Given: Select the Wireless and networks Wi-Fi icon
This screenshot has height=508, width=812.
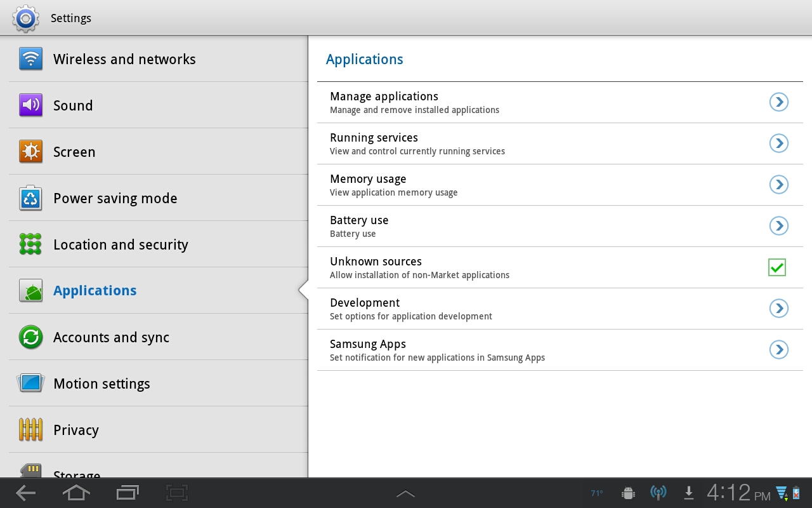Looking at the screenshot, I should (x=30, y=59).
